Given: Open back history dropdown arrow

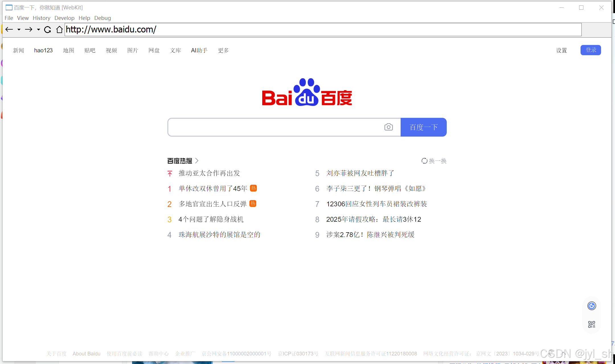Looking at the screenshot, I should [x=19, y=30].
